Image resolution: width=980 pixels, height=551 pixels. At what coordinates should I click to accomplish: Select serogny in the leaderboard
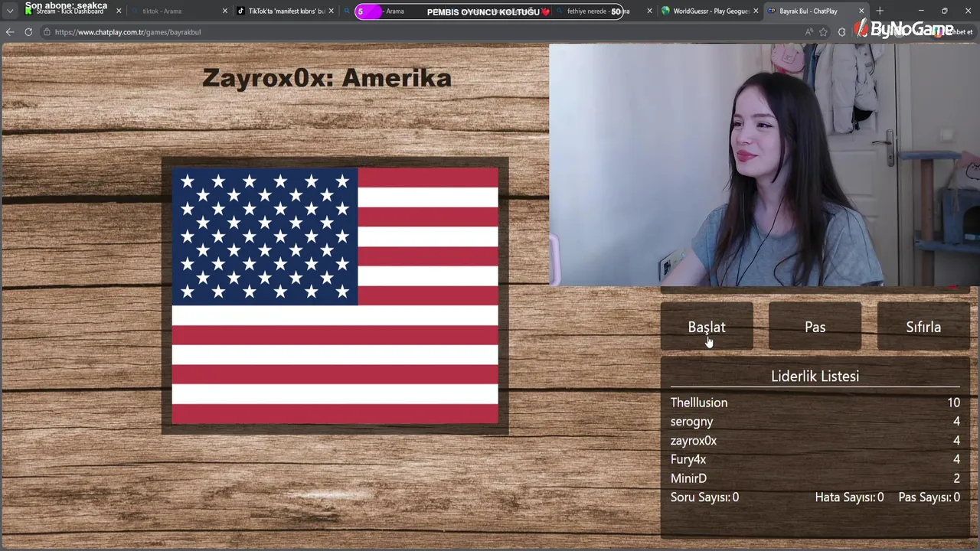point(691,422)
